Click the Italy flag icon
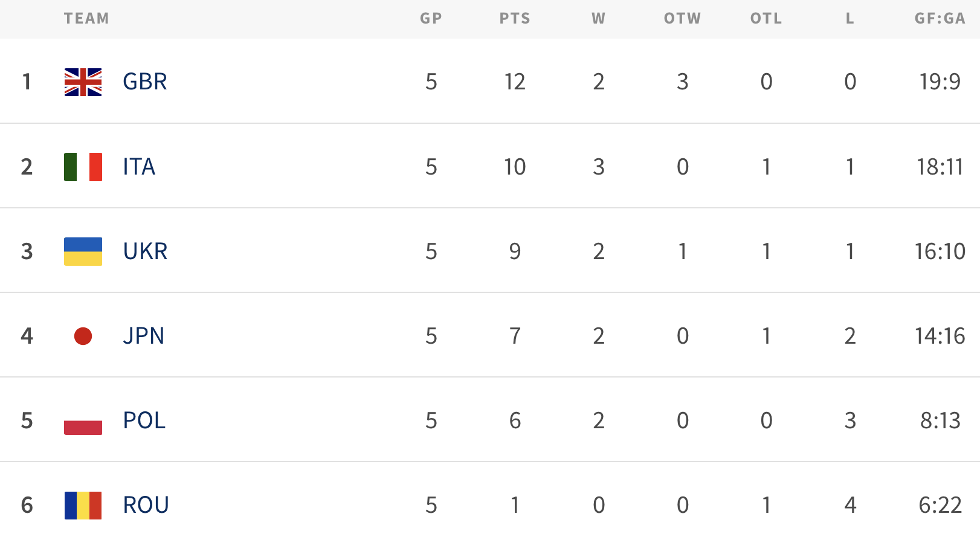This screenshot has height=540, width=980. click(83, 167)
